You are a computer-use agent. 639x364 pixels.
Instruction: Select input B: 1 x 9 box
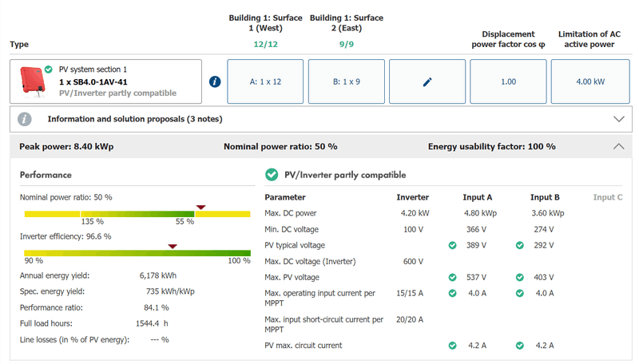[346, 81]
